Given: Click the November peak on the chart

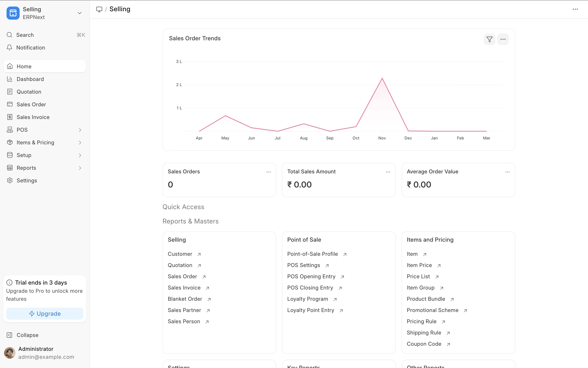Looking at the screenshot, I should (382, 78).
